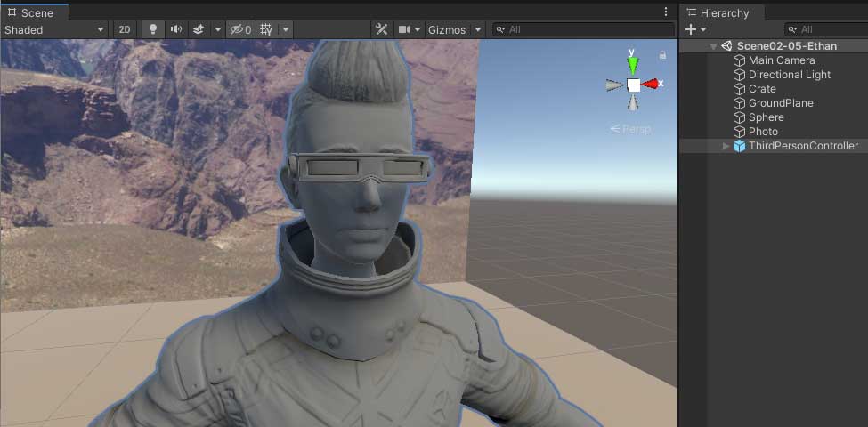The width and height of the screenshot is (868, 427).
Task: Toggle Persp projection label
Action: (630, 129)
